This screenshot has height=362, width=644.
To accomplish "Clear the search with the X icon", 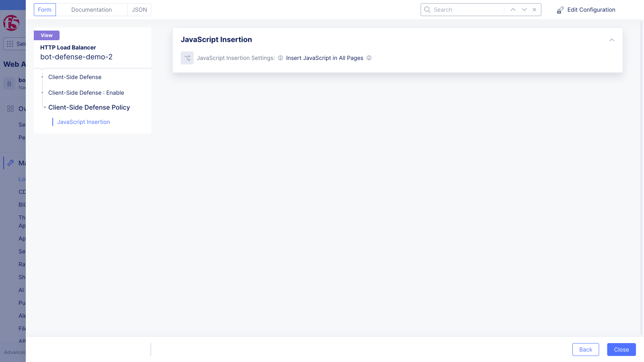I will click(x=534, y=9).
